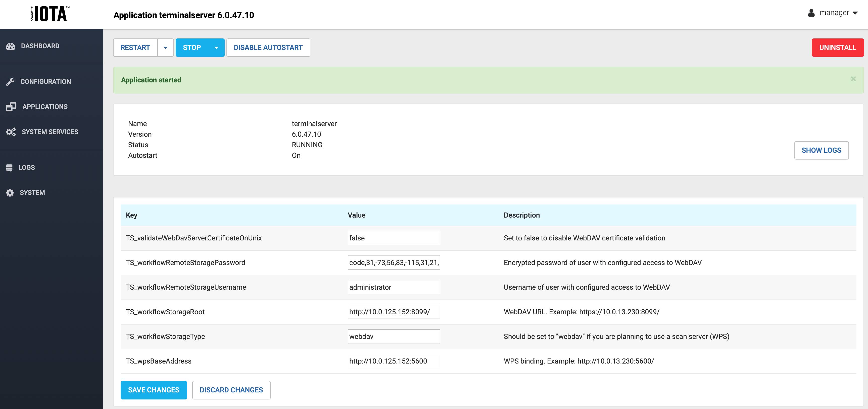The image size is (868, 409).
Task: Click the TS_workflowStorageRoot value field
Action: coord(394,312)
